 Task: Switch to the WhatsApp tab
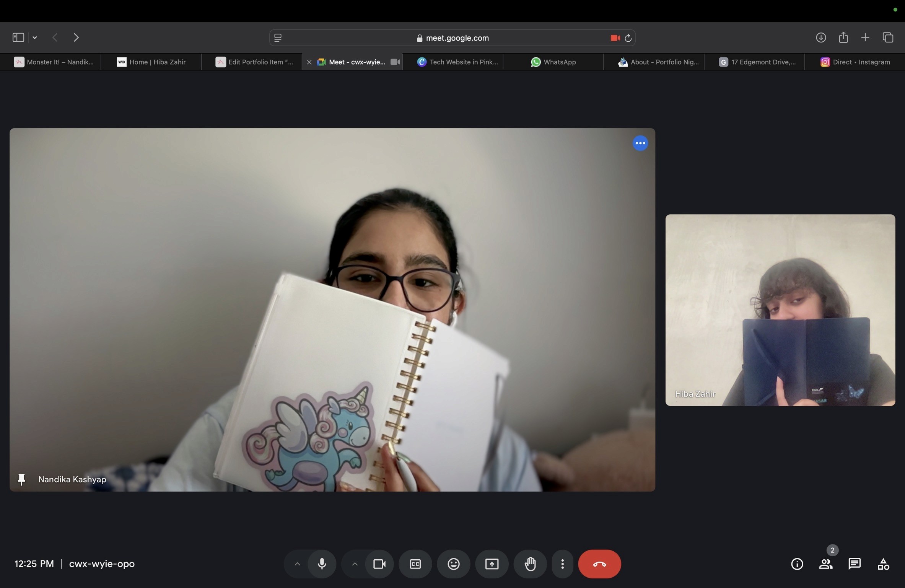pos(553,62)
